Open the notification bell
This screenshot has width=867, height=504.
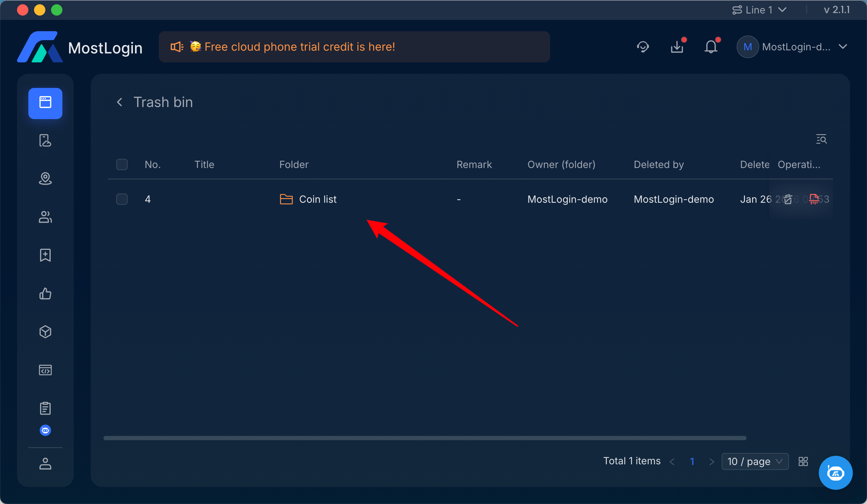click(x=711, y=47)
